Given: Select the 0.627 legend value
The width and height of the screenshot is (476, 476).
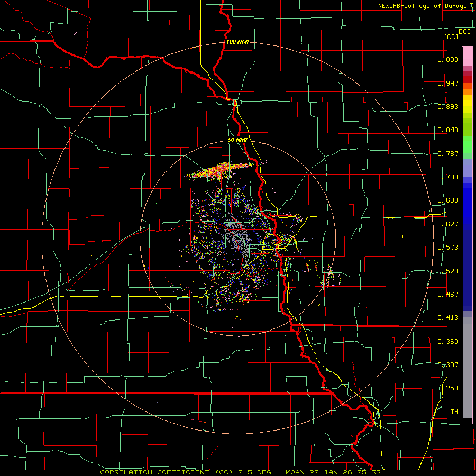Looking at the screenshot, I should point(448,224).
